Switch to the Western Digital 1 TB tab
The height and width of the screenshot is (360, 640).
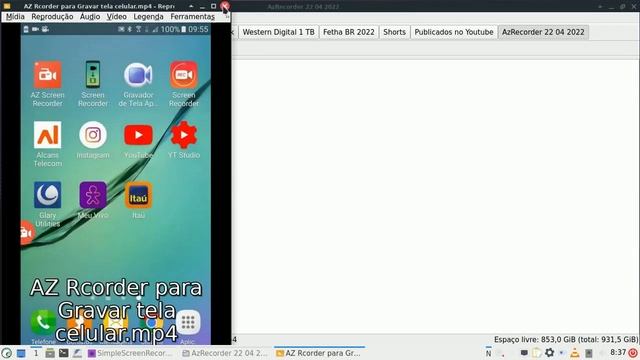click(278, 32)
